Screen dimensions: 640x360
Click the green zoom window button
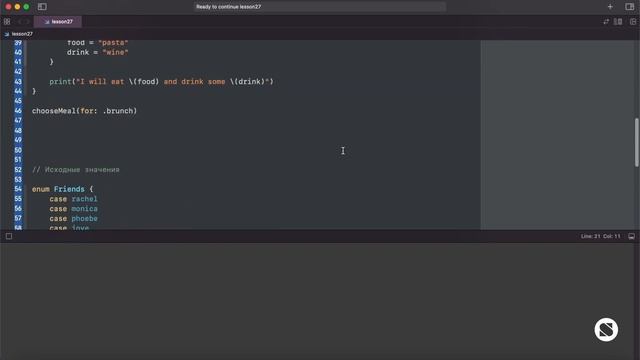[x=26, y=7]
